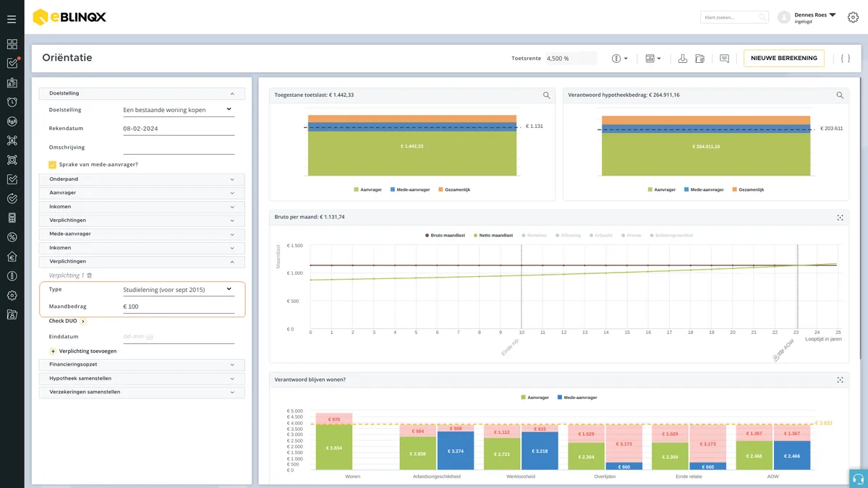Toggle Netto maandlast legend series
The width and height of the screenshot is (868, 488).
tap(493, 235)
